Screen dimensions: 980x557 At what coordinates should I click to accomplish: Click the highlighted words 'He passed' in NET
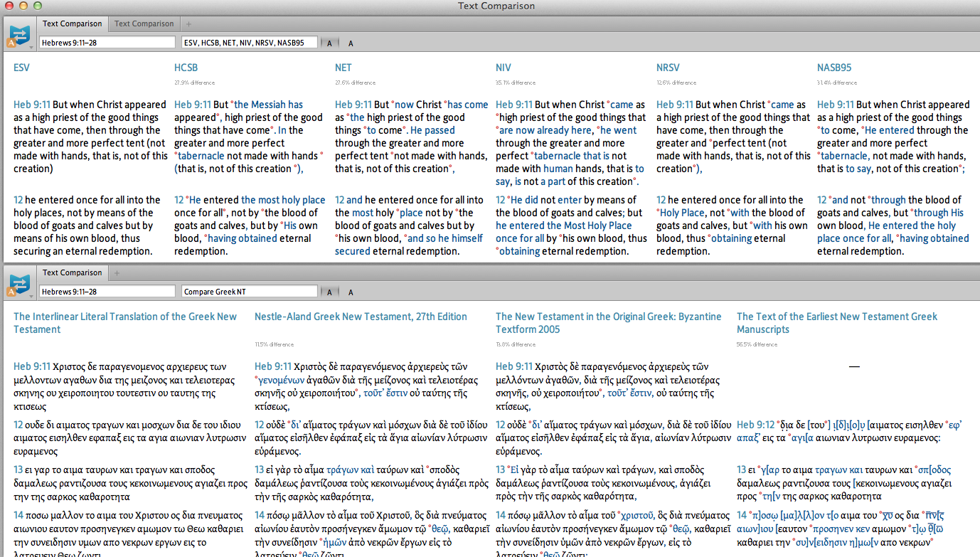coord(433,130)
